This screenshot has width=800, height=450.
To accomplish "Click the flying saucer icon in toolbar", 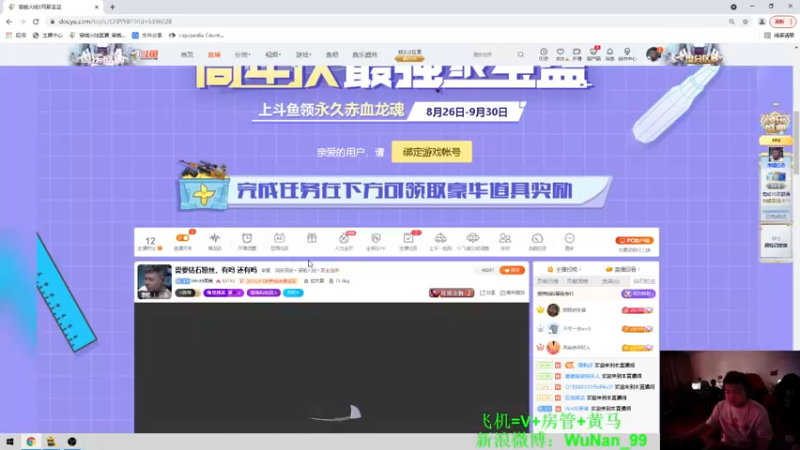I will pos(473,238).
